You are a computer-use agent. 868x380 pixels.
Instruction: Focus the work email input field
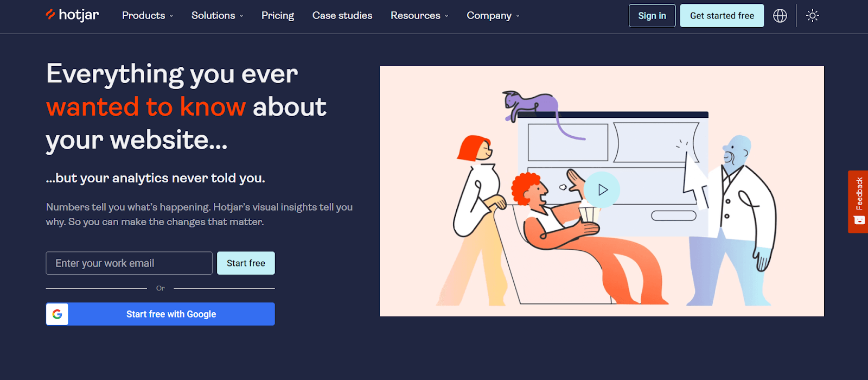(129, 263)
